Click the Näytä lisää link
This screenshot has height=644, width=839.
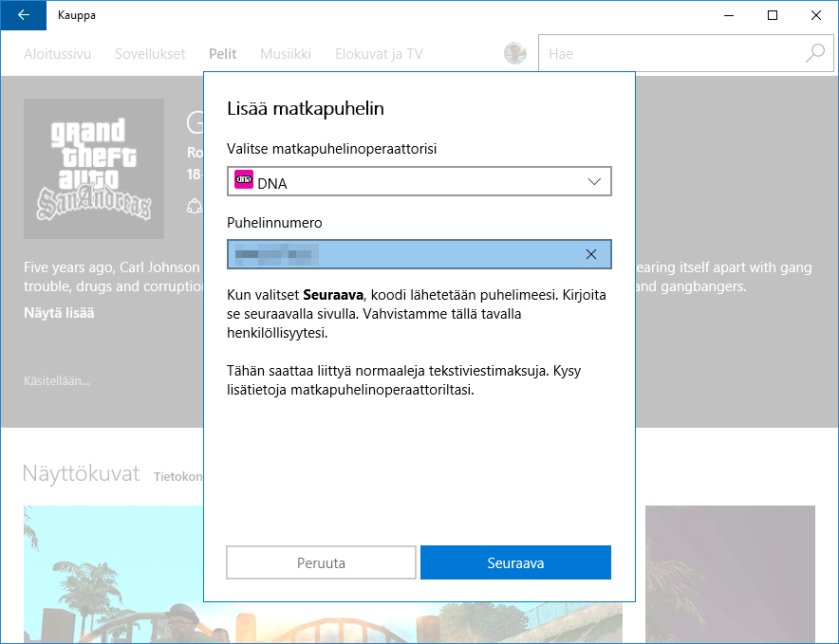click(x=59, y=312)
